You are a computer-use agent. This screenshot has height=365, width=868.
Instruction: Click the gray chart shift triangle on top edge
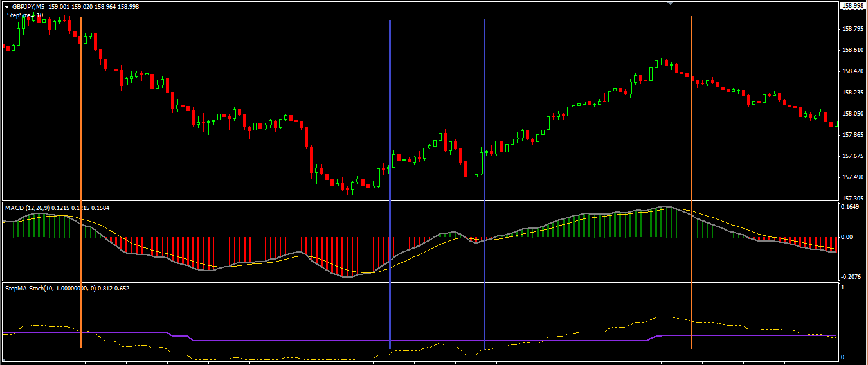coord(671,3)
